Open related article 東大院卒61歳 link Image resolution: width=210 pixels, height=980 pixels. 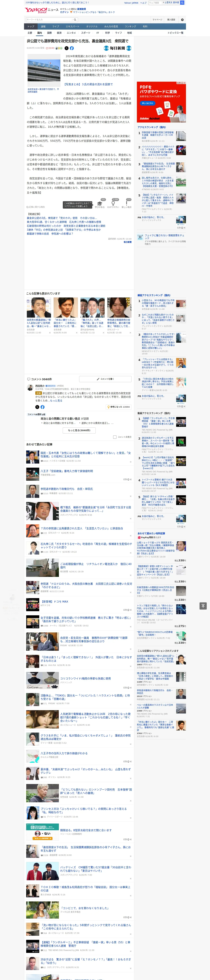click(64, 222)
